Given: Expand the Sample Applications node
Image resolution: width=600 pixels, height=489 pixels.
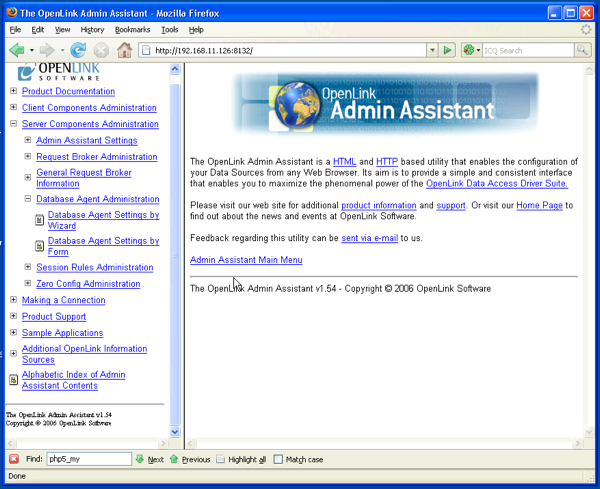Looking at the screenshot, I should 13,333.
